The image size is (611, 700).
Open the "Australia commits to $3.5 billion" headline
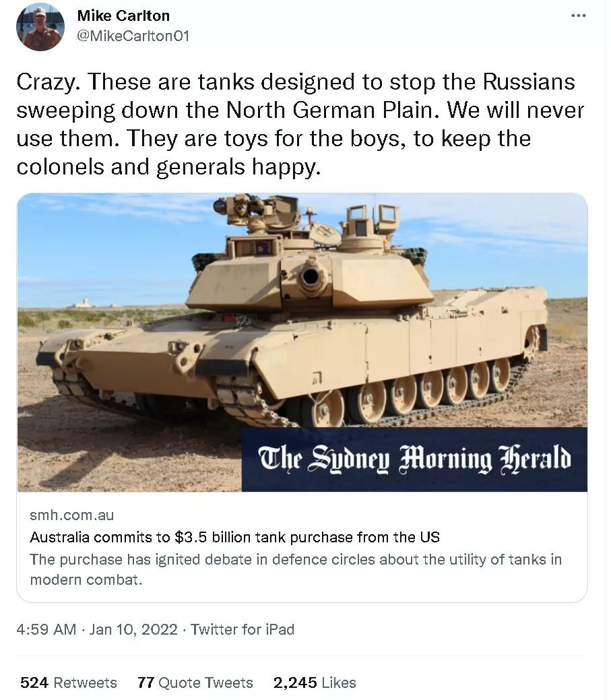pyautogui.click(x=235, y=537)
